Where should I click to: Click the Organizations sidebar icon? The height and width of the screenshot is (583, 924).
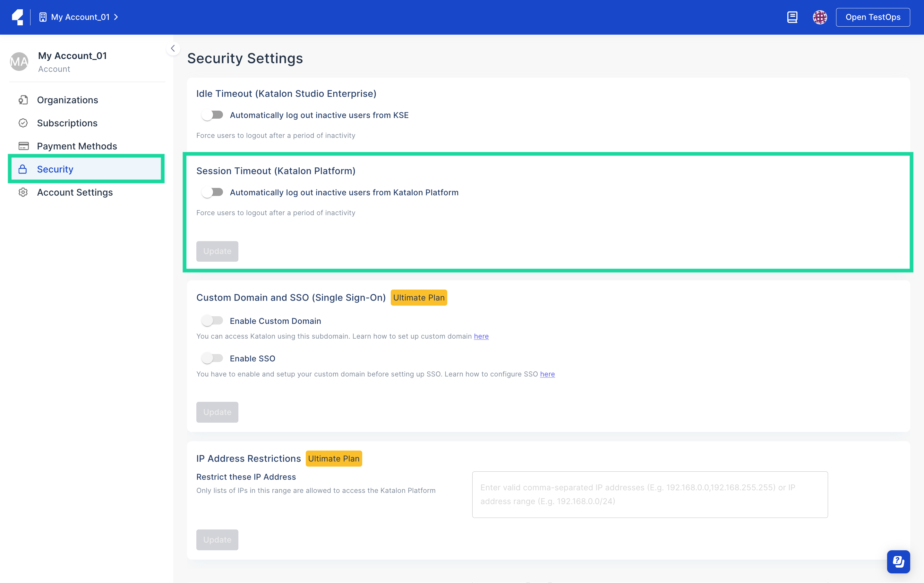(x=23, y=100)
